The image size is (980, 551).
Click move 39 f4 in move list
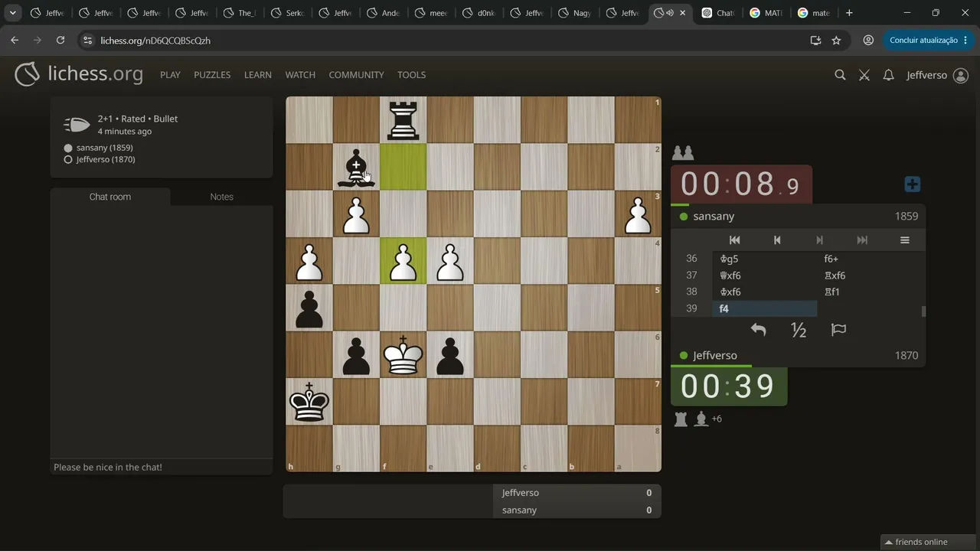[x=765, y=308]
